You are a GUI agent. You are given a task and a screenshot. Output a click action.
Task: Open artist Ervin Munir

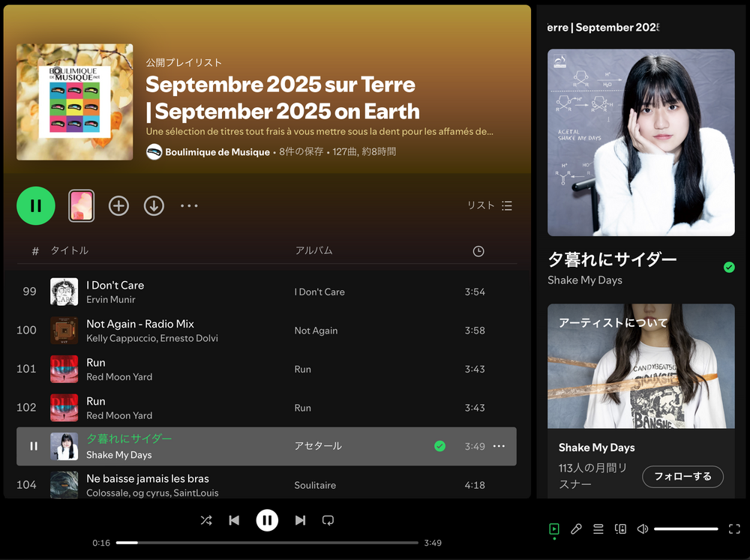[x=111, y=299]
